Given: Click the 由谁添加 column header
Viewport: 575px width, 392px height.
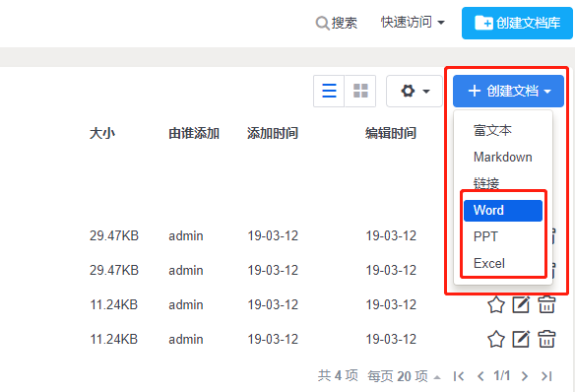Looking at the screenshot, I should tap(194, 134).
